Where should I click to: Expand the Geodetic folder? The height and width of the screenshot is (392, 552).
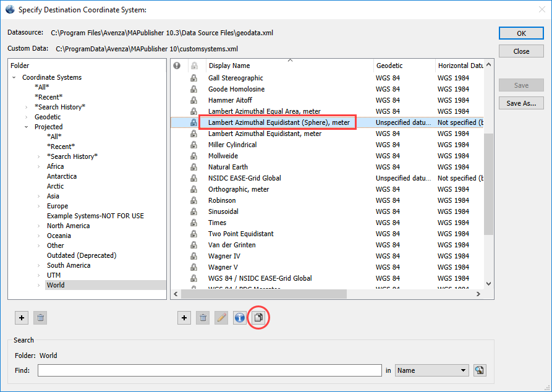pyautogui.click(x=27, y=117)
